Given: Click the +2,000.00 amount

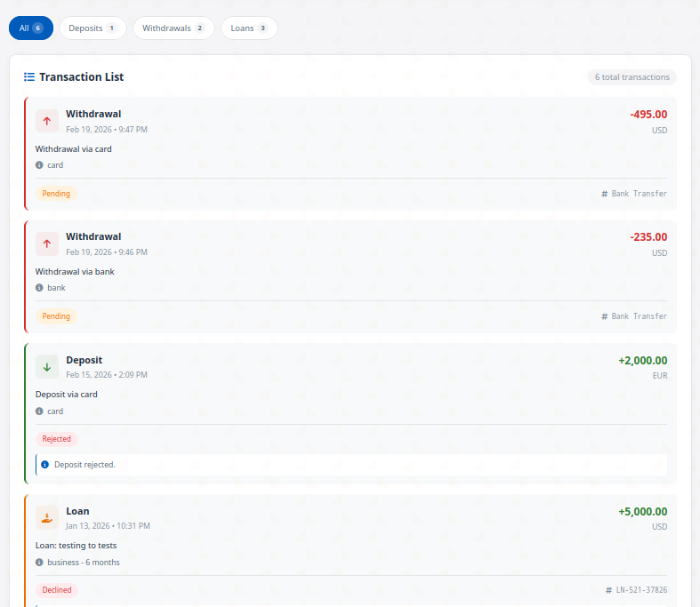Looking at the screenshot, I should pos(643,360).
